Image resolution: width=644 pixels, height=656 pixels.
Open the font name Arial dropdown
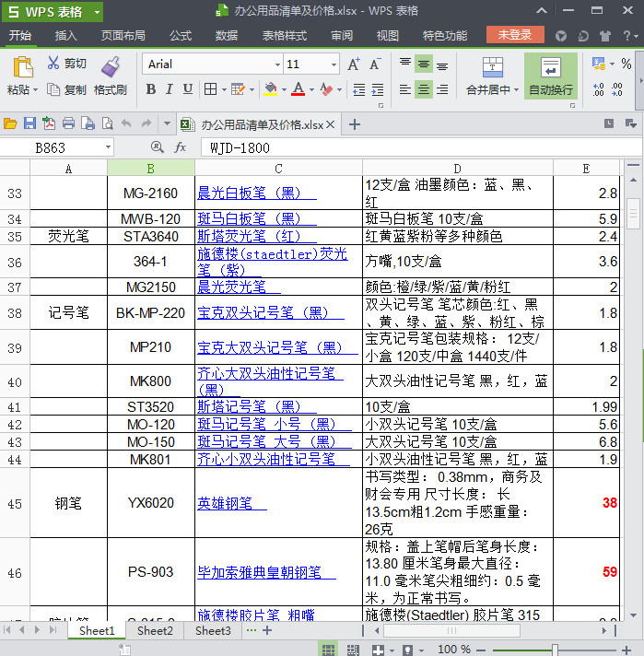click(277, 64)
